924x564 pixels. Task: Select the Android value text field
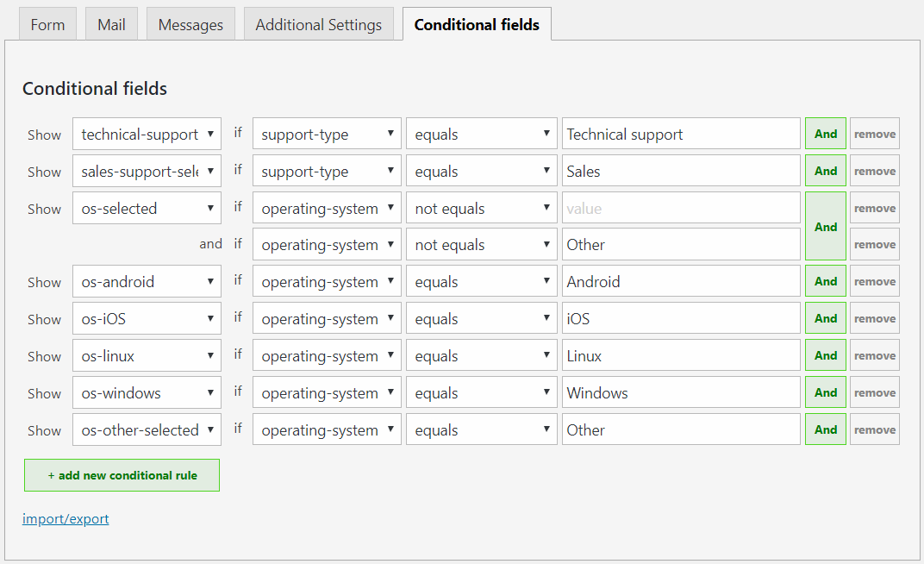tap(681, 281)
